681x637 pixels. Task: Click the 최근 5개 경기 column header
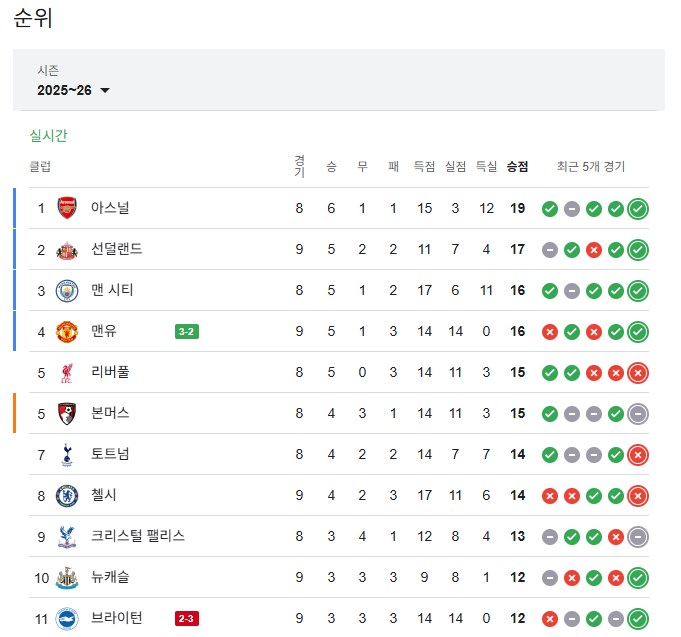590,167
